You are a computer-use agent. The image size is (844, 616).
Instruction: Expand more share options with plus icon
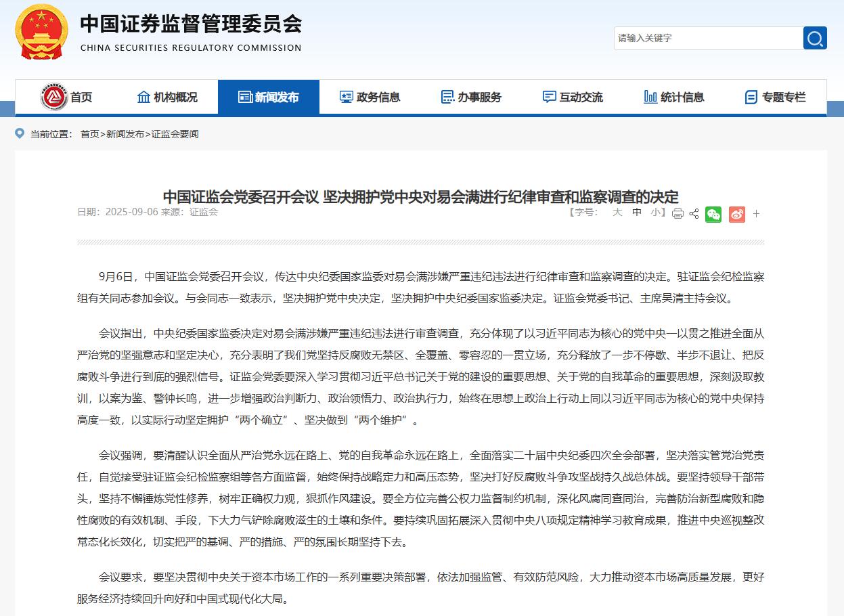point(757,214)
